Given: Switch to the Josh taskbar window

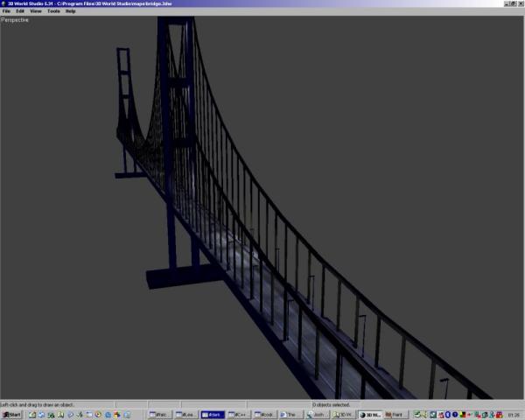Looking at the screenshot, I should (316, 415).
